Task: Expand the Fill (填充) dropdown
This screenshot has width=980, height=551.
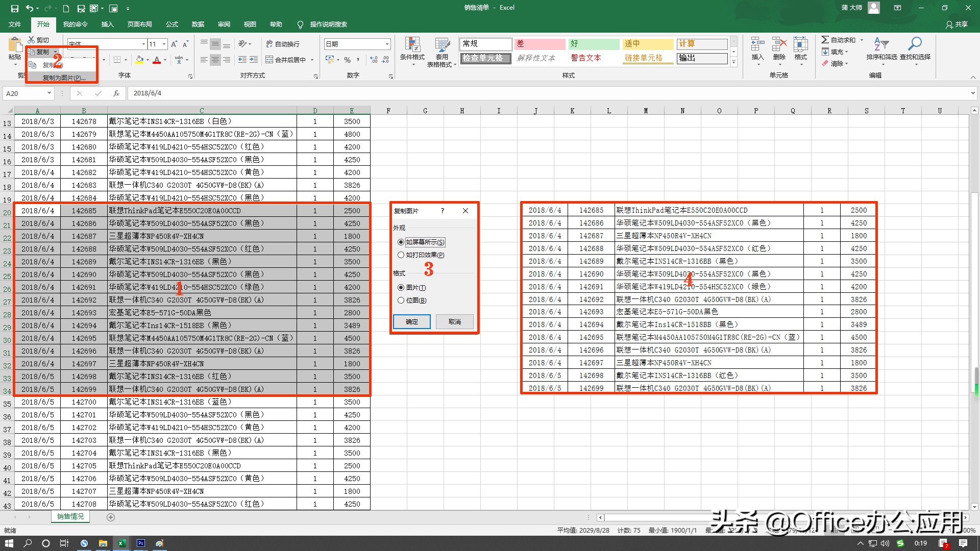Action: point(847,52)
